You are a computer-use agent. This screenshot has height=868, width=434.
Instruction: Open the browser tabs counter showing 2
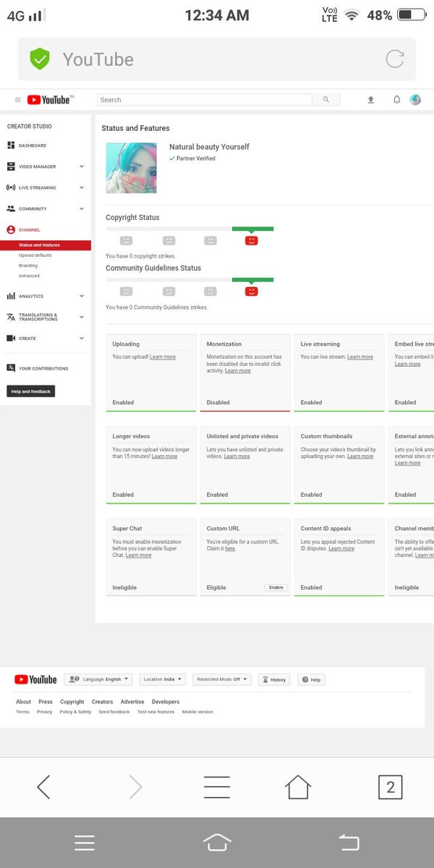[391, 786]
